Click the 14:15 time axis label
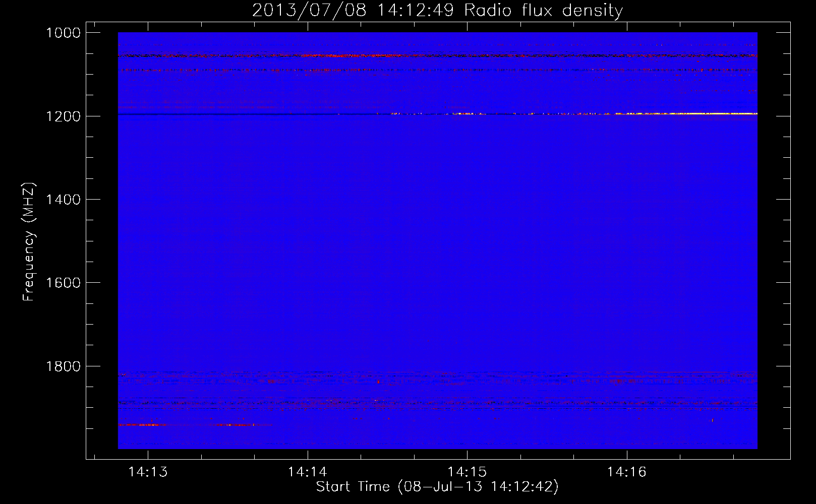816x504 pixels. point(467,472)
